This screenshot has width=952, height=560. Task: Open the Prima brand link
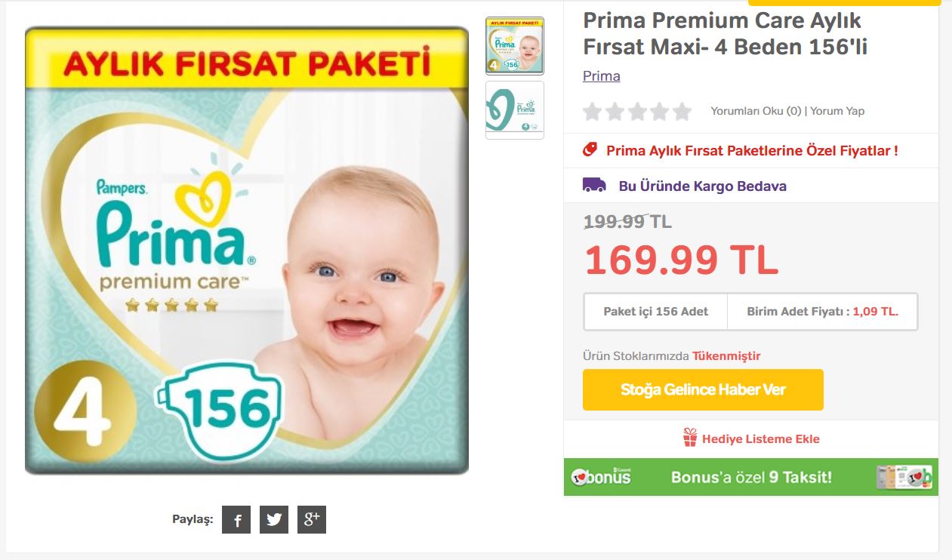(602, 76)
